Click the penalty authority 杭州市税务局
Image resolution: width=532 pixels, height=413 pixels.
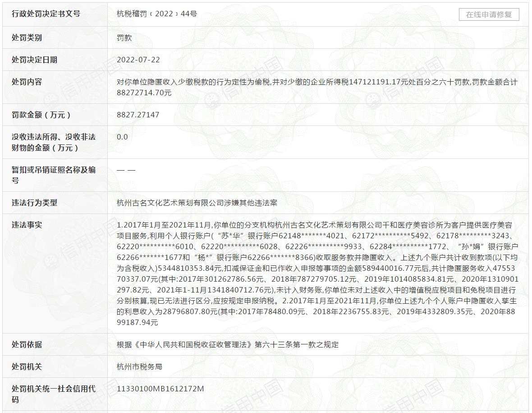tap(139, 367)
